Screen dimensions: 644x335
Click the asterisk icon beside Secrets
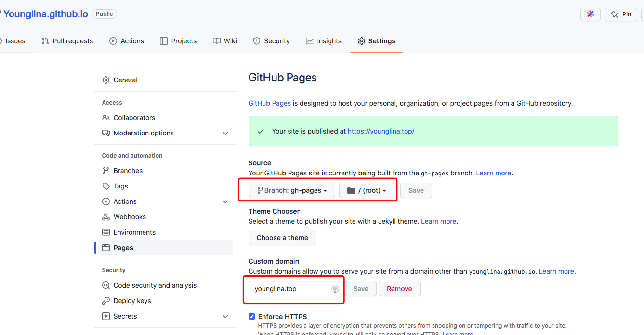tap(106, 316)
